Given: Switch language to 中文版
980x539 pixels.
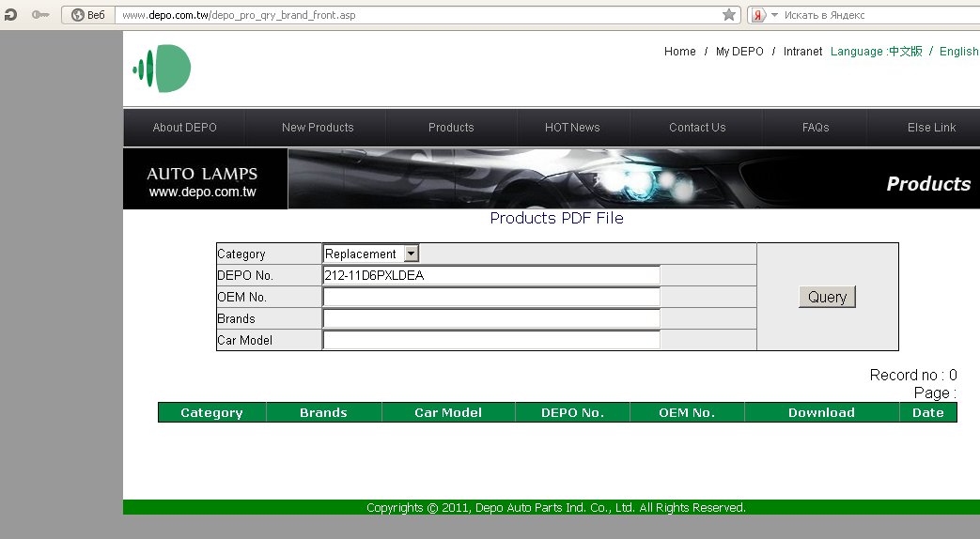Looking at the screenshot, I should point(906,52).
